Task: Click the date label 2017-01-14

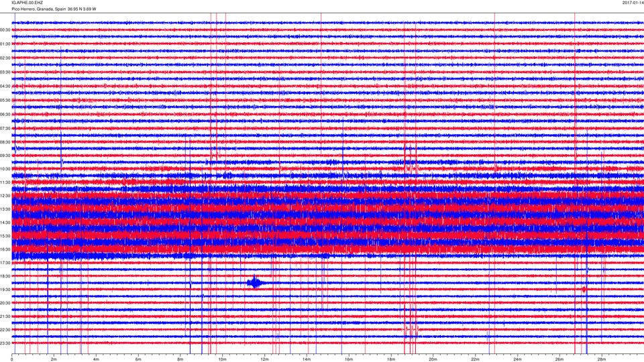Action: [633, 3]
